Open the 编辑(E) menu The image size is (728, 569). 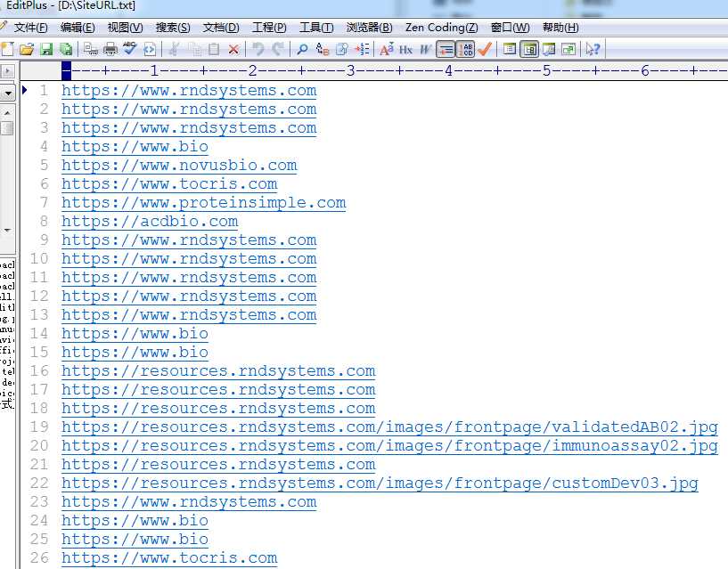pos(78,28)
